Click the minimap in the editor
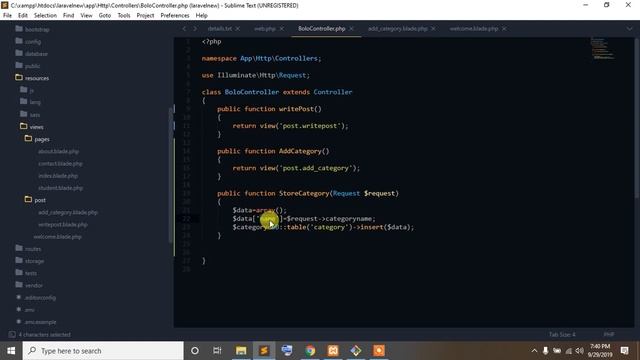The image size is (640, 360). click(x=602, y=49)
